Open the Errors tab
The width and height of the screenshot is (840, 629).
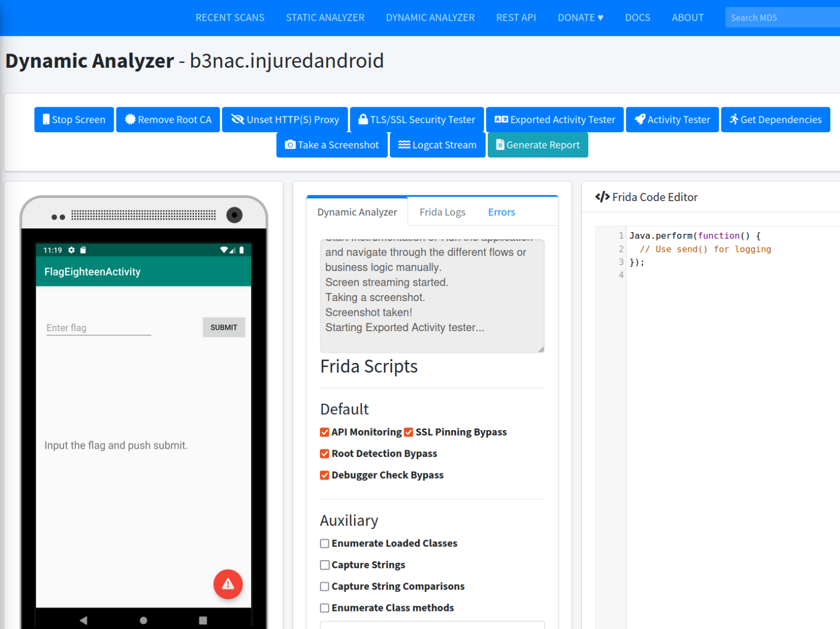coord(501,212)
